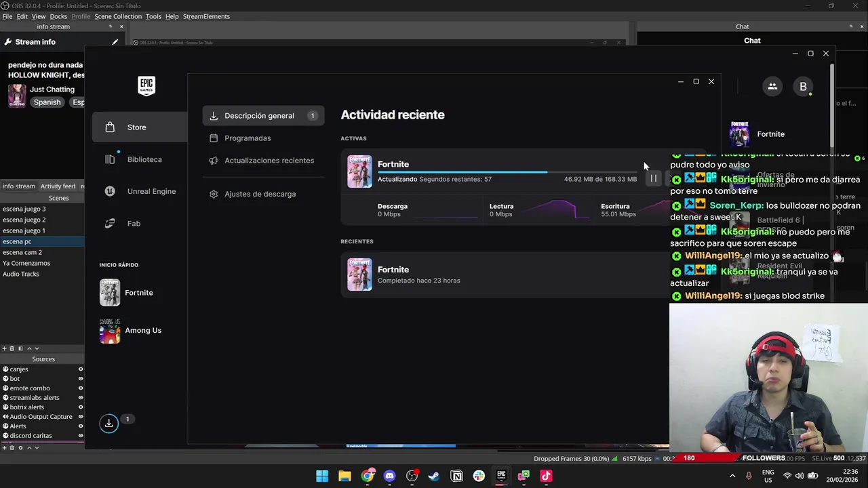
Task: Select scene escena juego 3
Action: coord(42,209)
